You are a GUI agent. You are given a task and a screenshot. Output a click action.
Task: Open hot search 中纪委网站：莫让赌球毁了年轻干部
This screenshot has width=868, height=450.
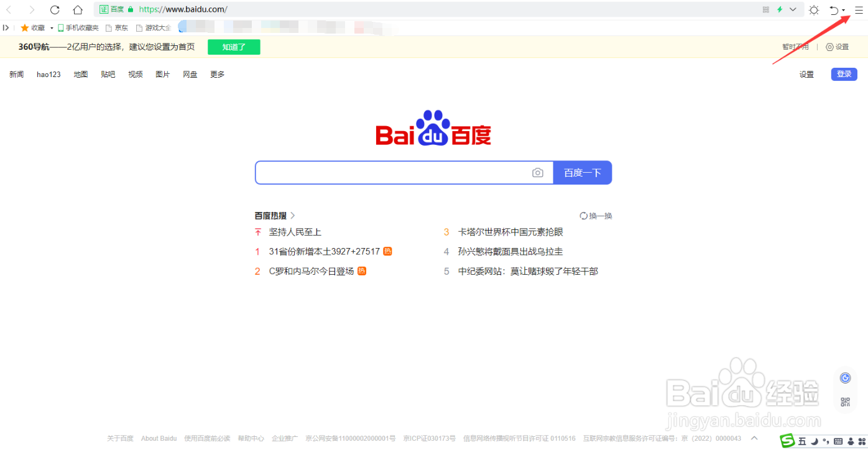pos(528,271)
